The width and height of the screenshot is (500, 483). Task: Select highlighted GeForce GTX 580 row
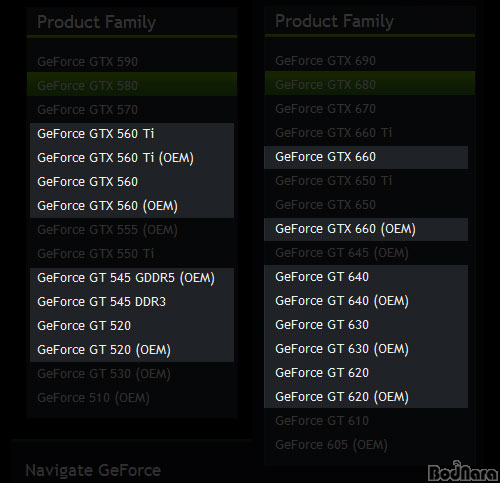[x=132, y=84]
